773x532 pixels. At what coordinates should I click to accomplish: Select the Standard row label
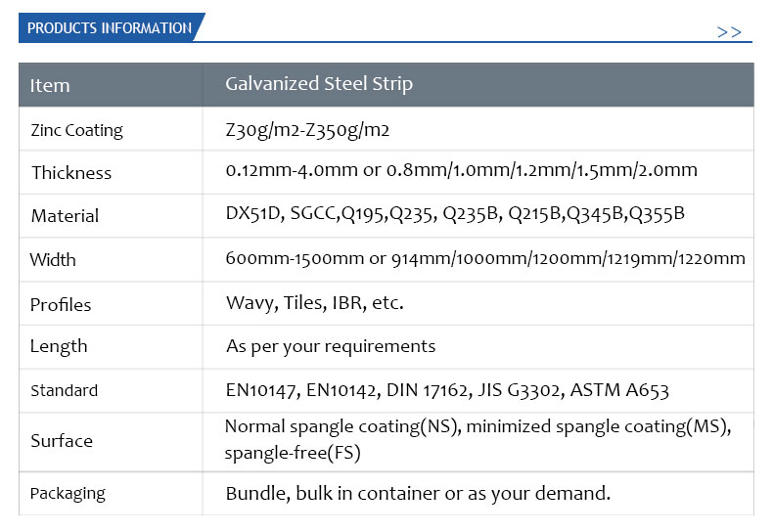point(64,390)
